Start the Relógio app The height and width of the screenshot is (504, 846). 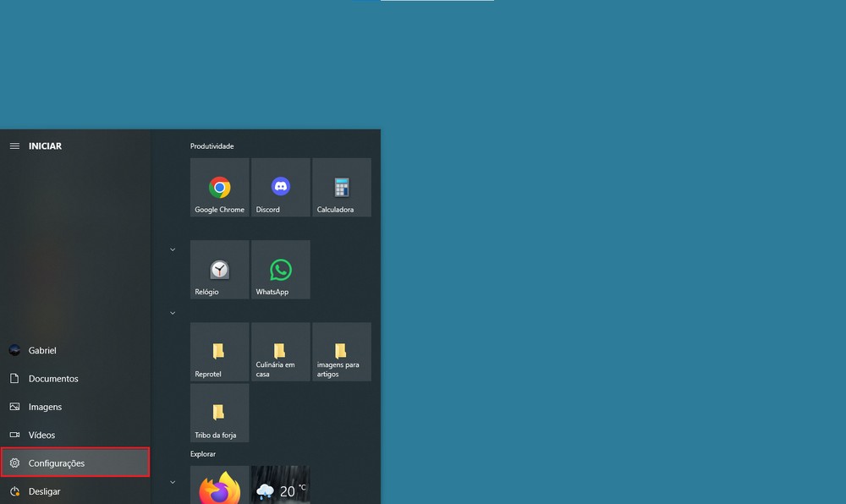(219, 269)
